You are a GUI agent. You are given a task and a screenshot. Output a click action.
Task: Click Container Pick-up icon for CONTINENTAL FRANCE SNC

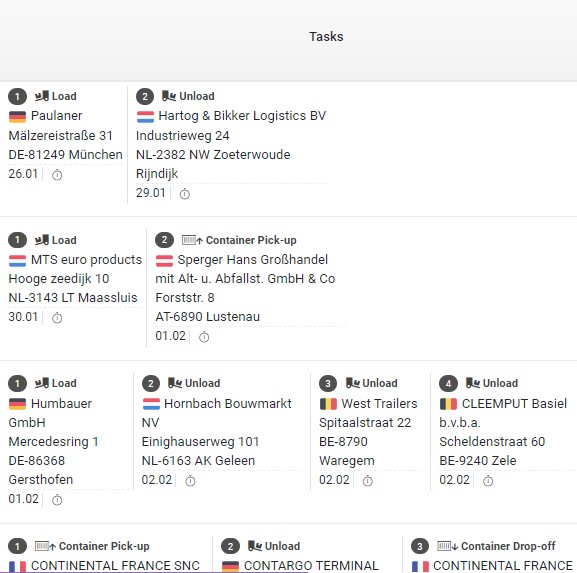point(45,546)
